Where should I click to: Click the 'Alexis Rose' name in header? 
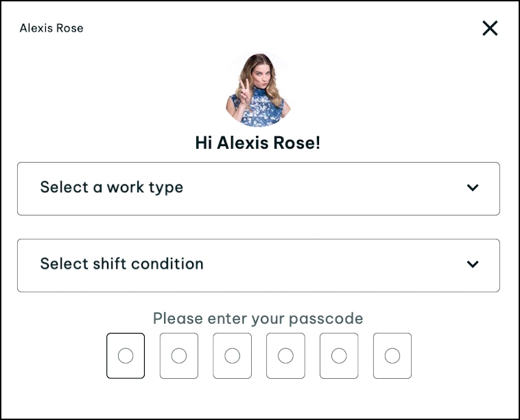pos(51,28)
